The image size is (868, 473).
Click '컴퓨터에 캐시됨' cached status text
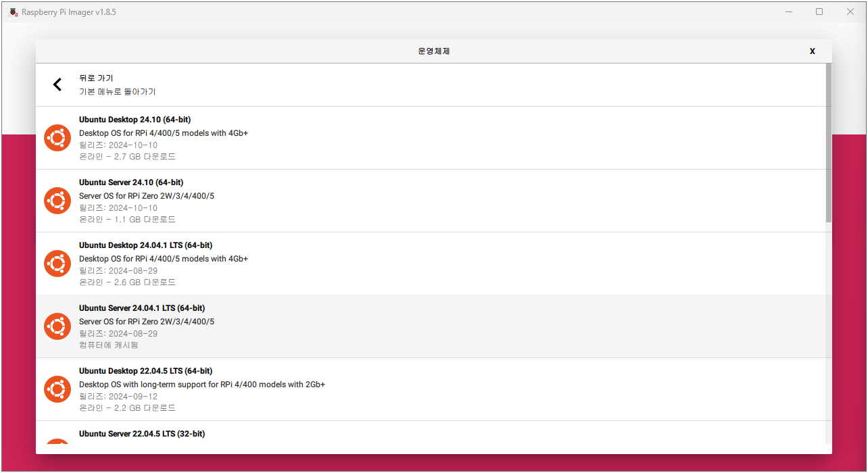[109, 345]
